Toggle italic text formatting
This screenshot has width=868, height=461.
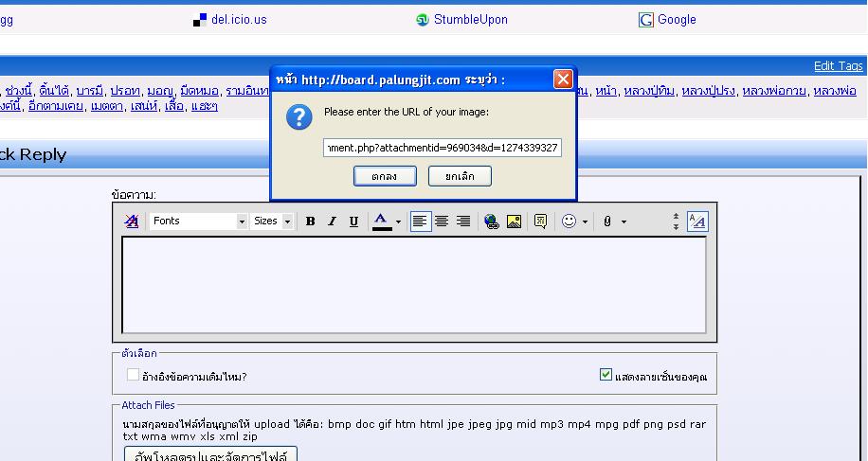(332, 222)
